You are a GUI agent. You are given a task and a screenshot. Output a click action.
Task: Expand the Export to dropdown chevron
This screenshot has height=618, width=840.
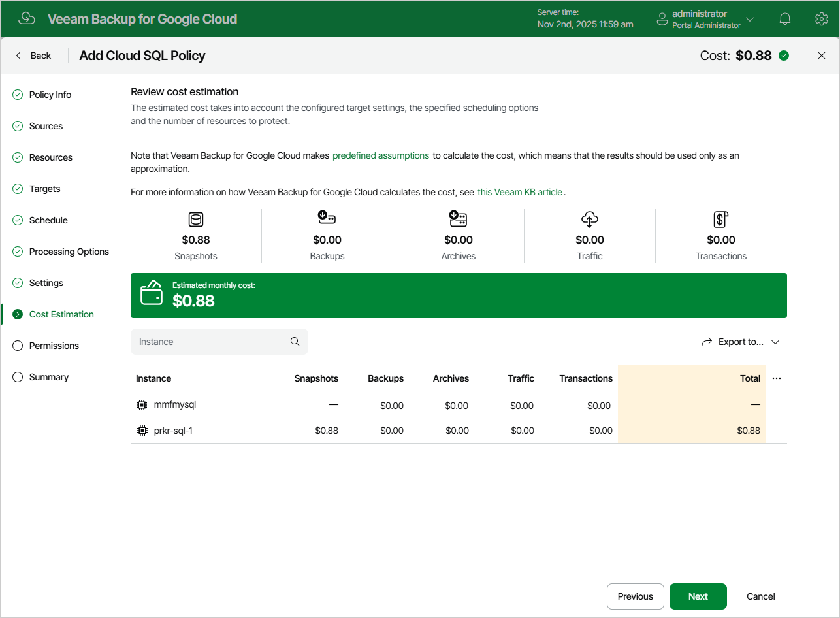pyautogui.click(x=775, y=342)
